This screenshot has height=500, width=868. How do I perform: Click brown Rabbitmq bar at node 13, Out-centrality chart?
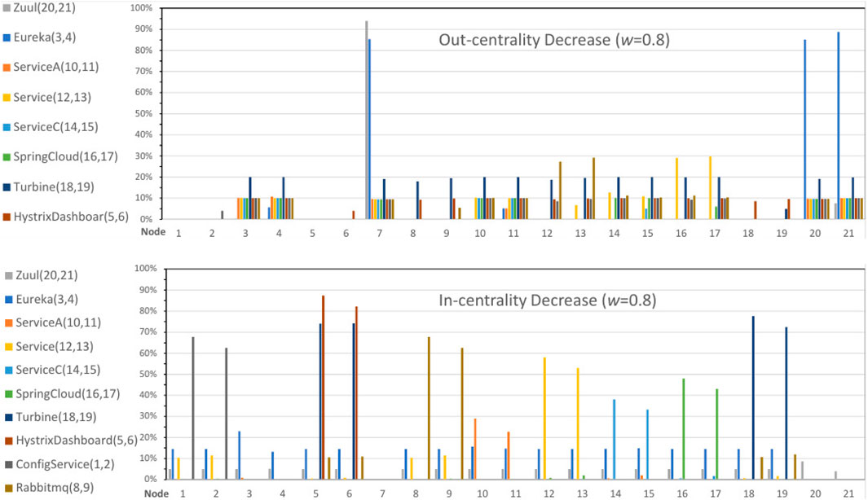594,189
